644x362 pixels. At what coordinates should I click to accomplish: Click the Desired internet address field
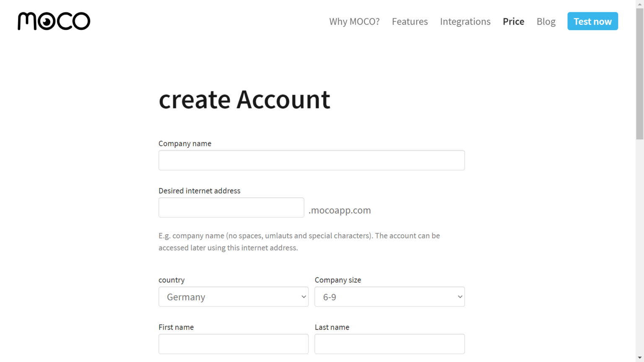click(x=231, y=207)
